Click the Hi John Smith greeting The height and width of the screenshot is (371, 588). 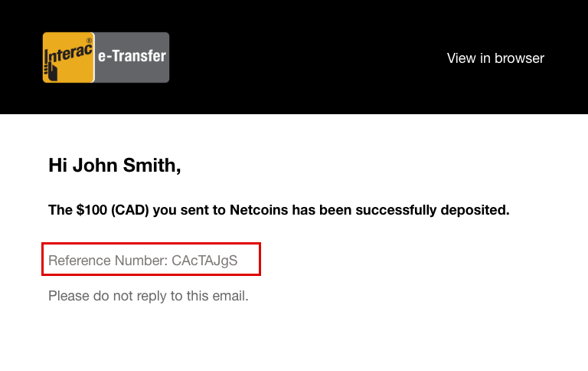click(x=115, y=165)
